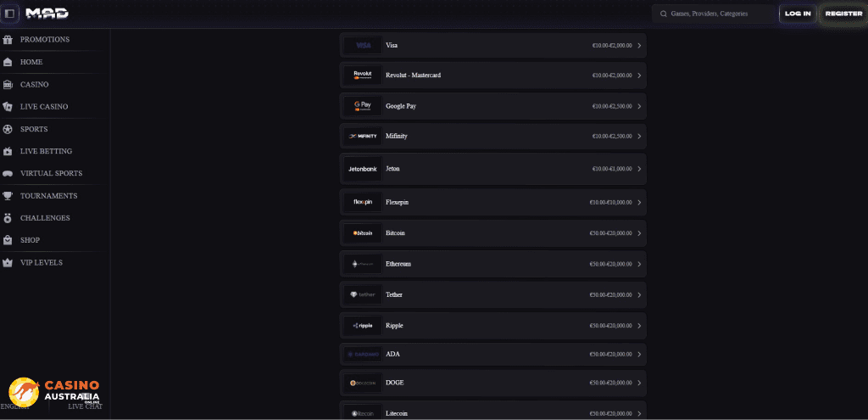868x420 pixels.
Task: Click the Revolut logo thumbnail
Action: [363, 76]
